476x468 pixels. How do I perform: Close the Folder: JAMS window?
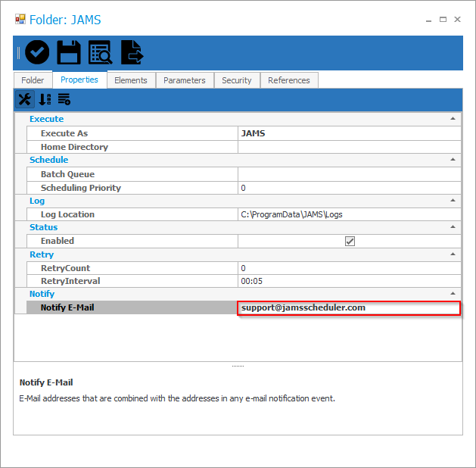tap(458, 20)
